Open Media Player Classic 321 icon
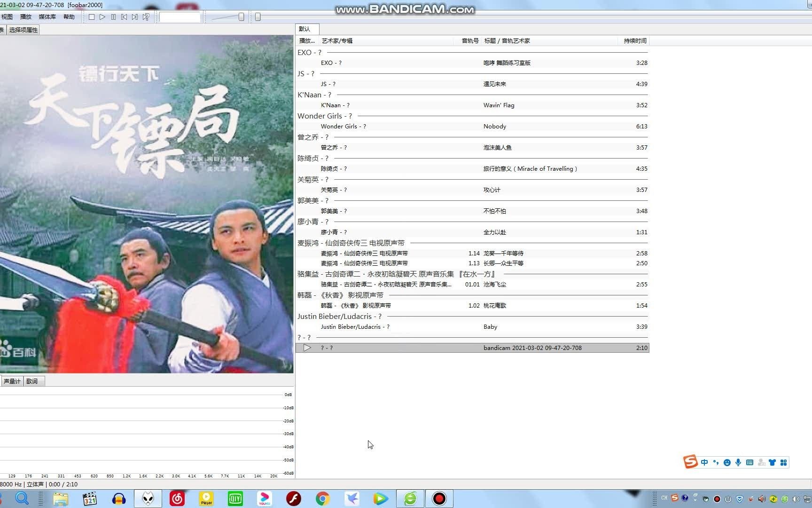This screenshot has height=508, width=812. click(x=89, y=499)
